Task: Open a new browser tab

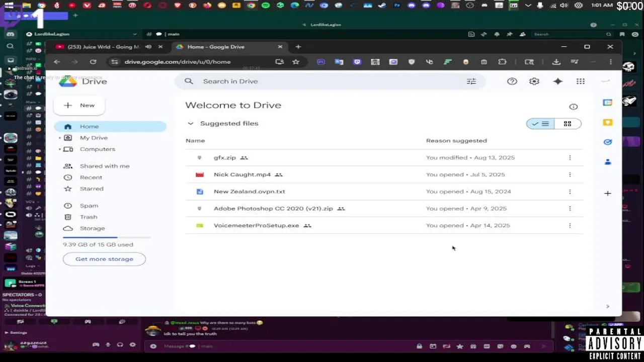Action: pos(298,47)
